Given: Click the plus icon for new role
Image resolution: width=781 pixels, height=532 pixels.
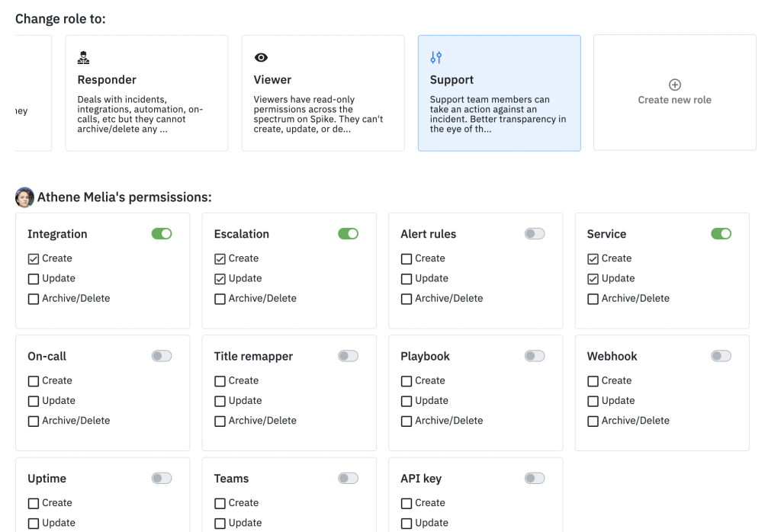Looking at the screenshot, I should click(674, 85).
